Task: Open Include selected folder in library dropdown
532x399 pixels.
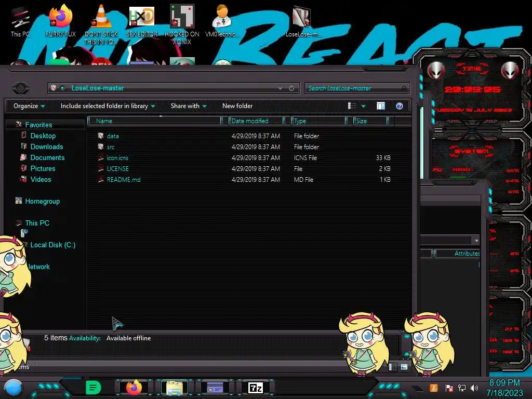Action: [x=108, y=106]
